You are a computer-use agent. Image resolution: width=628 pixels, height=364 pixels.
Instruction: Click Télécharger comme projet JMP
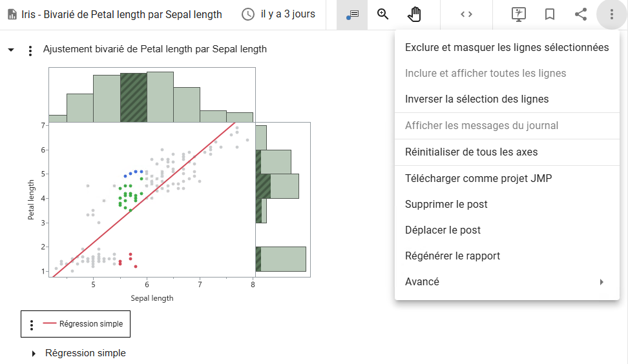coord(478,179)
